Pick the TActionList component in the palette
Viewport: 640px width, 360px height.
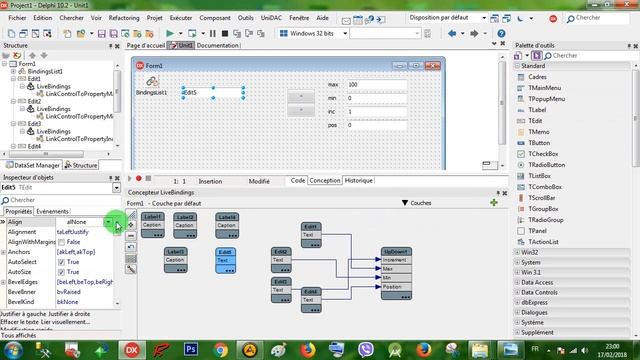543,242
